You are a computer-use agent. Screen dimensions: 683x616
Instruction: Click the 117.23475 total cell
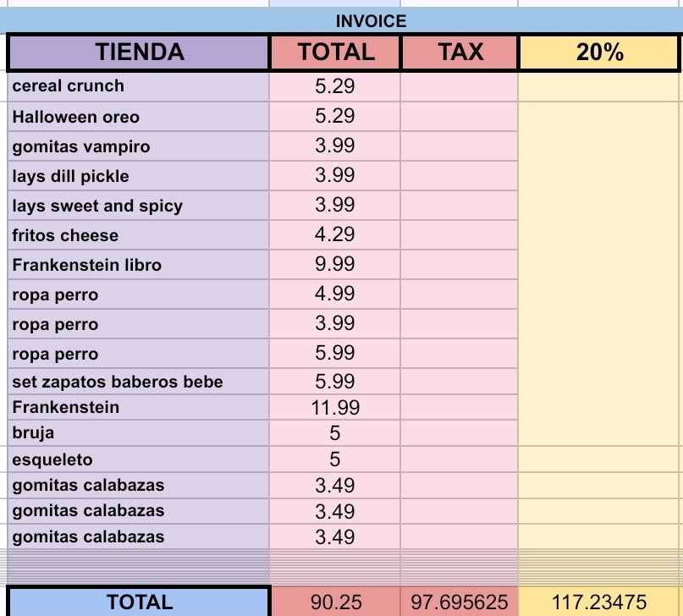(x=599, y=602)
